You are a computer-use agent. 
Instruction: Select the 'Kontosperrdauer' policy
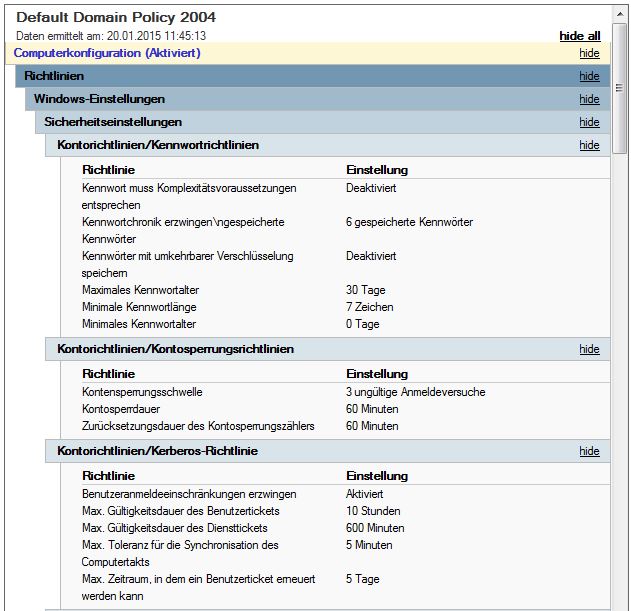tap(121, 409)
